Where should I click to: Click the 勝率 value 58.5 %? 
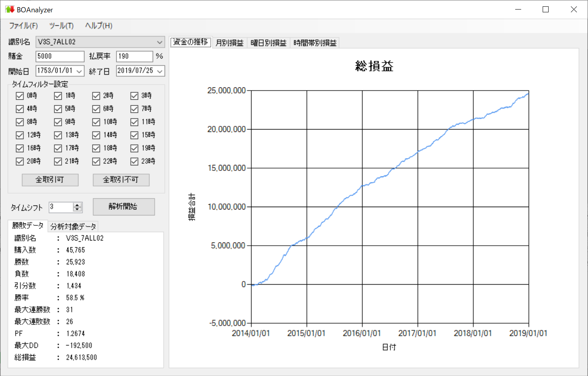coord(75,298)
